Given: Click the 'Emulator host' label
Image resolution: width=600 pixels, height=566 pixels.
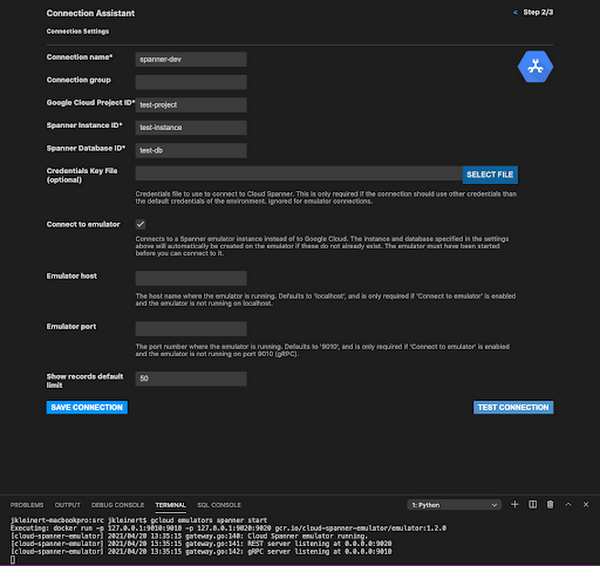Looking at the screenshot, I should [72, 276].
